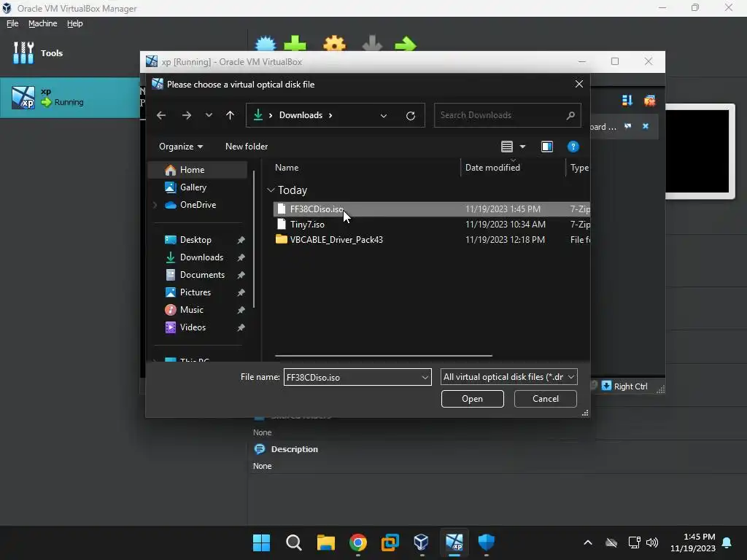Image resolution: width=747 pixels, height=560 pixels.
Task: Open the Organize menu
Action: (181, 147)
